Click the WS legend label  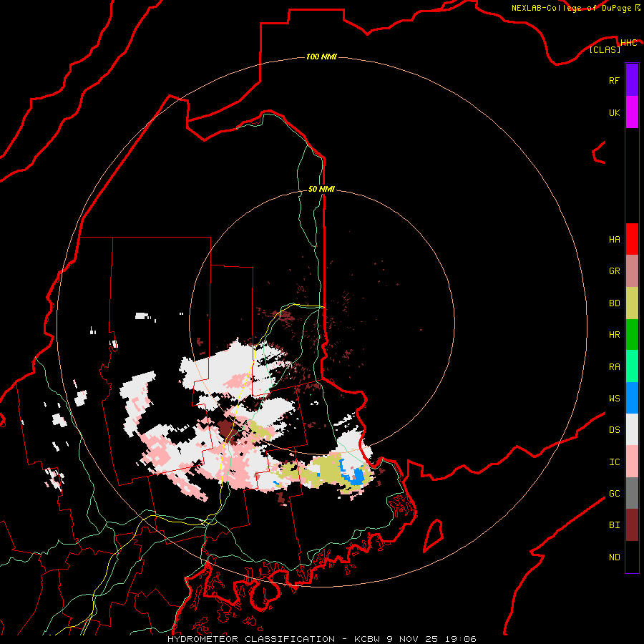pos(614,399)
